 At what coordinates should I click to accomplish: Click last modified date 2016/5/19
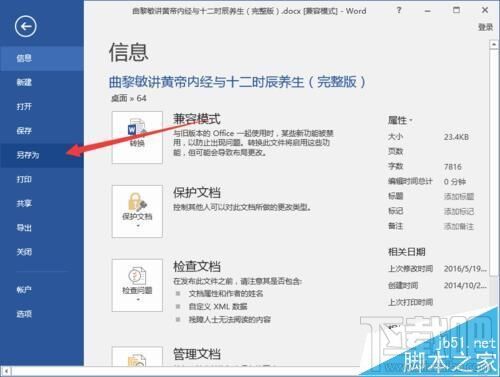465,269
